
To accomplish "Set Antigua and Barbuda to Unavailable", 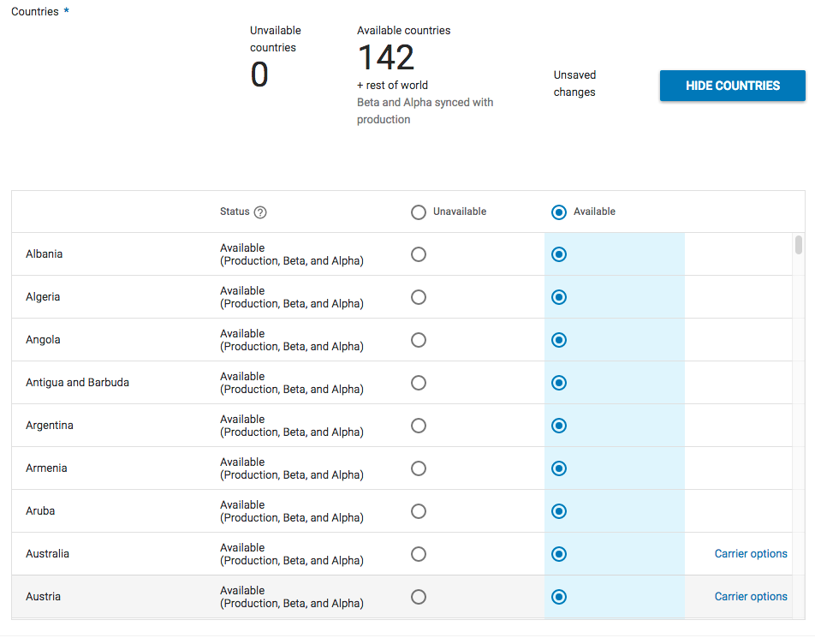I will pyautogui.click(x=419, y=383).
